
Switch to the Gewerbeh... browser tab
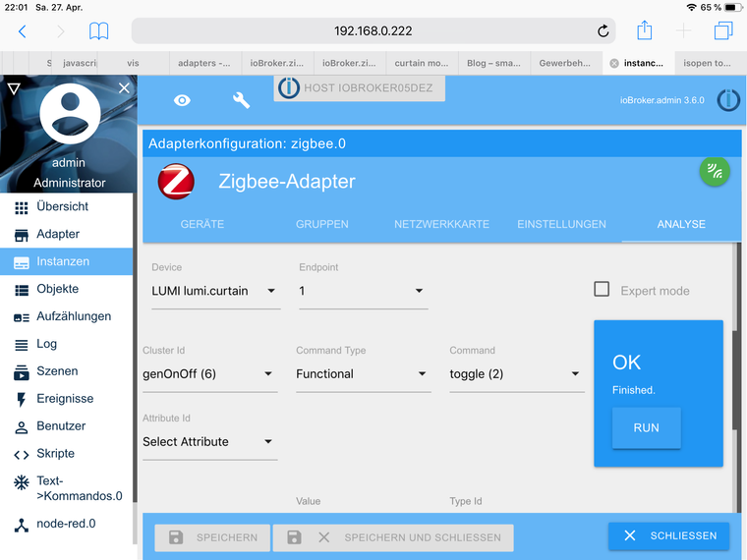click(x=565, y=63)
